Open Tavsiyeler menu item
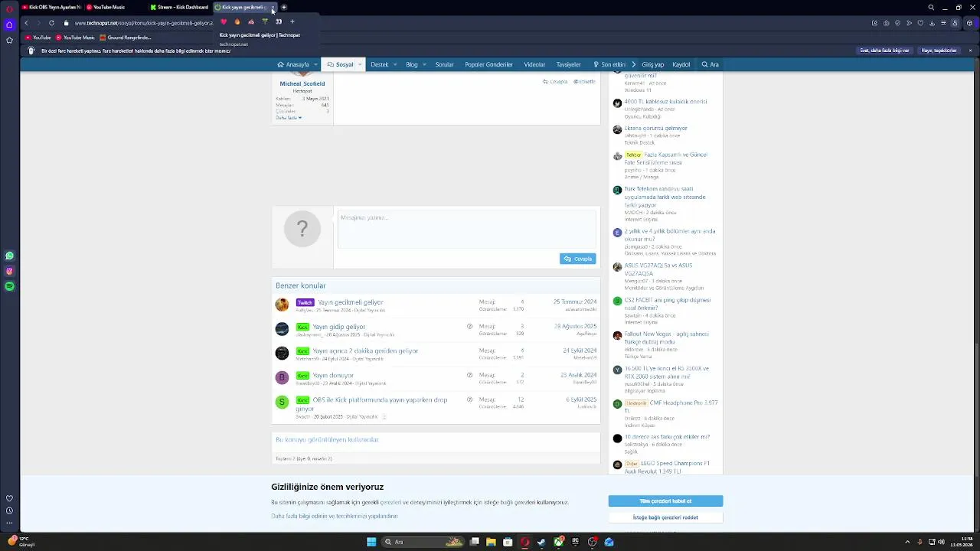Screen dimensions: 980x551 569,65
